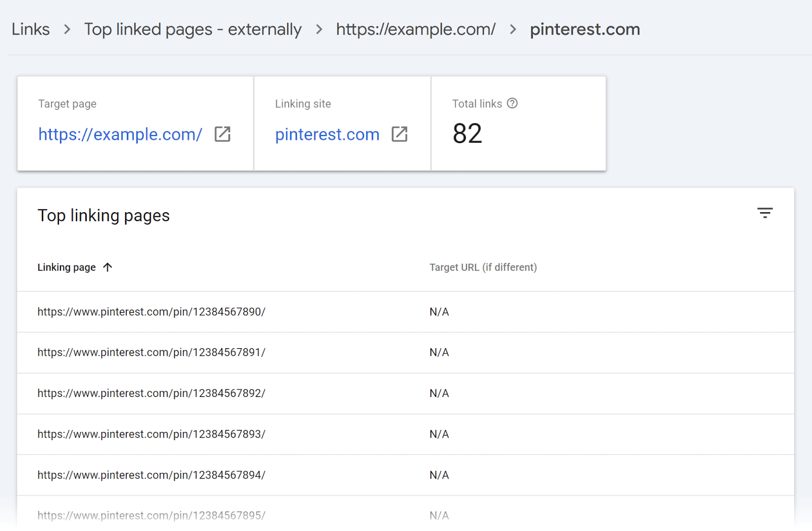Click N/A in the 12384567891 row
812x531 pixels.
coord(439,352)
